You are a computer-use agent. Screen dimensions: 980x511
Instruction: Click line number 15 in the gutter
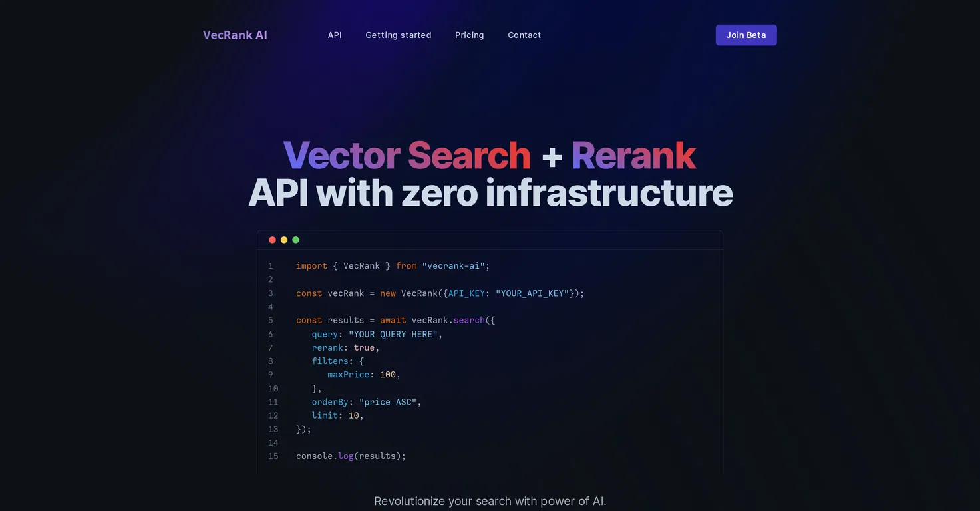273,456
